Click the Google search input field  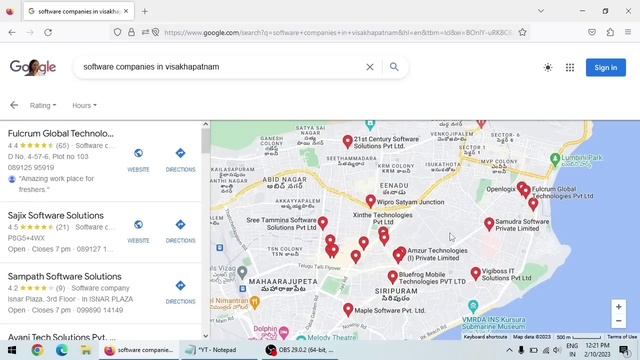pos(220,67)
